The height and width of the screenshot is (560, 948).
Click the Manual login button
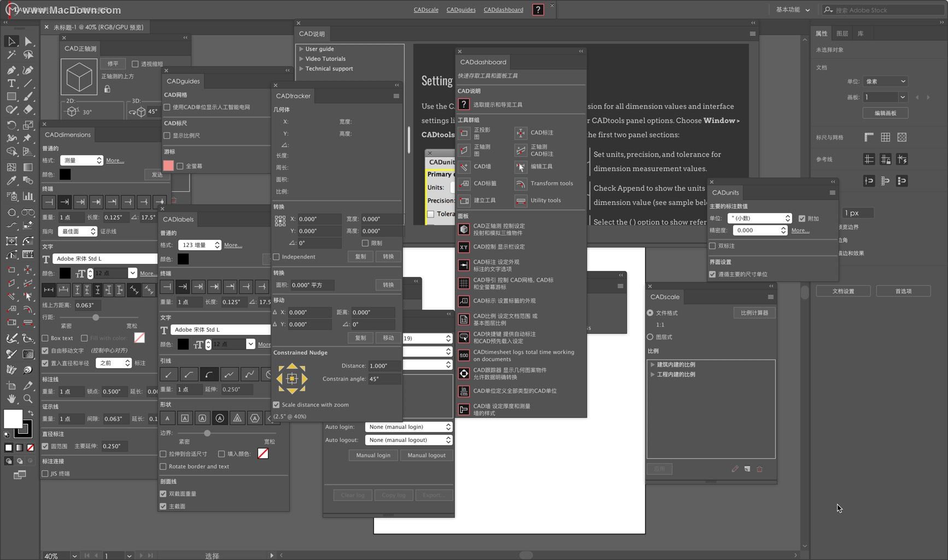(x=373, y=455)
